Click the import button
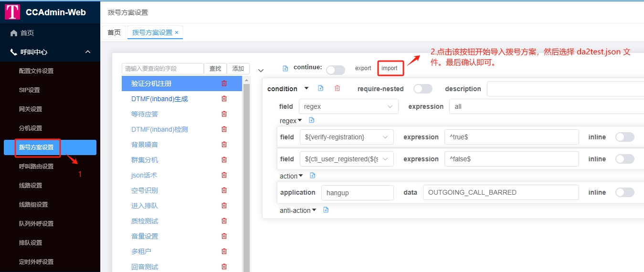644x272 pixels. [390, 68]
